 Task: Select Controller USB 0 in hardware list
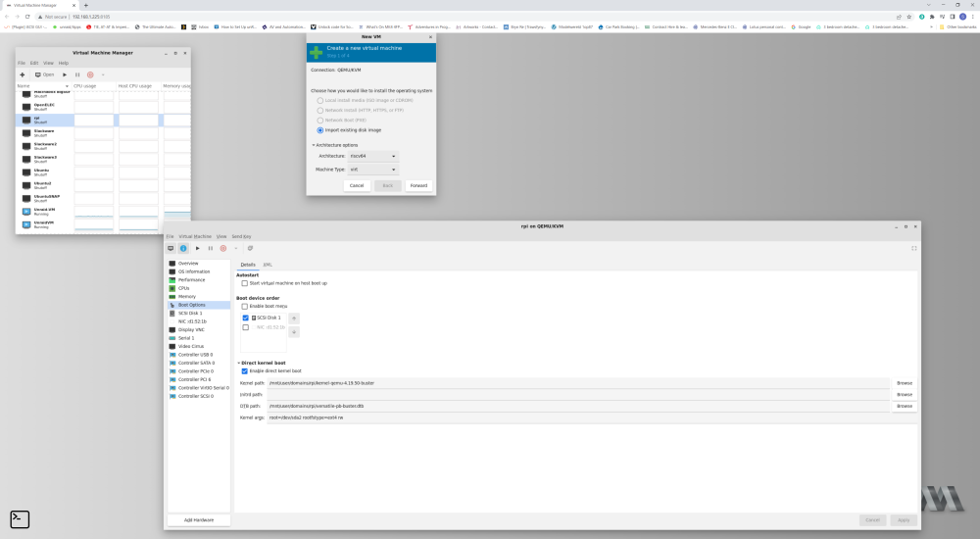199,355
